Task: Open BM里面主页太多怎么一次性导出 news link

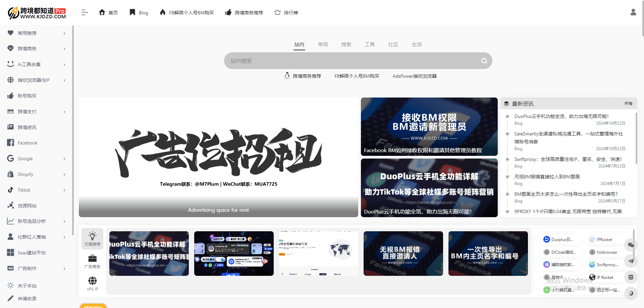Action: (566, 194)
